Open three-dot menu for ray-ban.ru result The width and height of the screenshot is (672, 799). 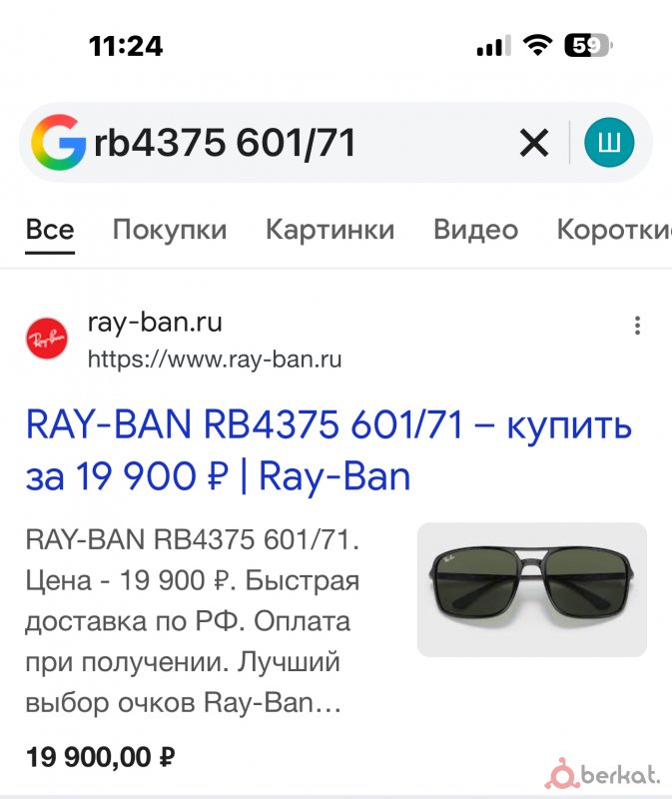tap(637, 326)
